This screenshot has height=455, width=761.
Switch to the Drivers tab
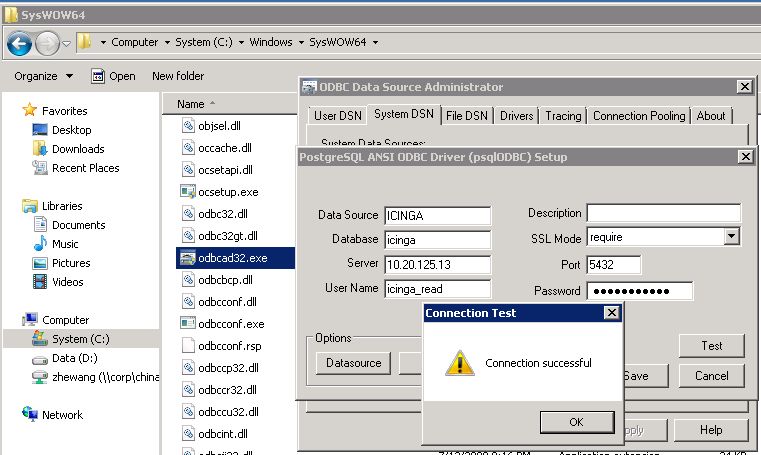coord(516,116)
